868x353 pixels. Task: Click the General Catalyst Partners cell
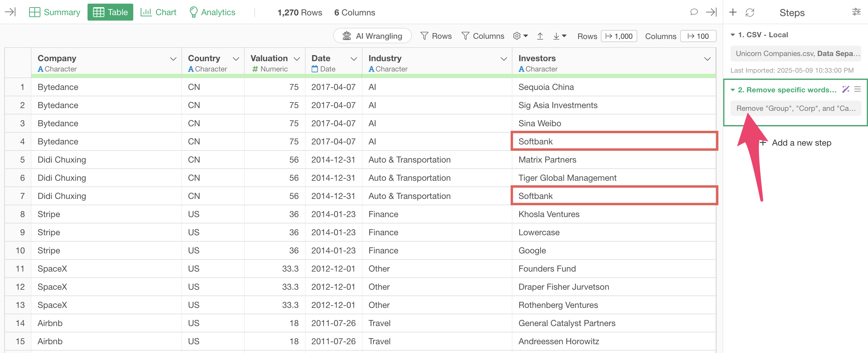[x=614, y=323]
